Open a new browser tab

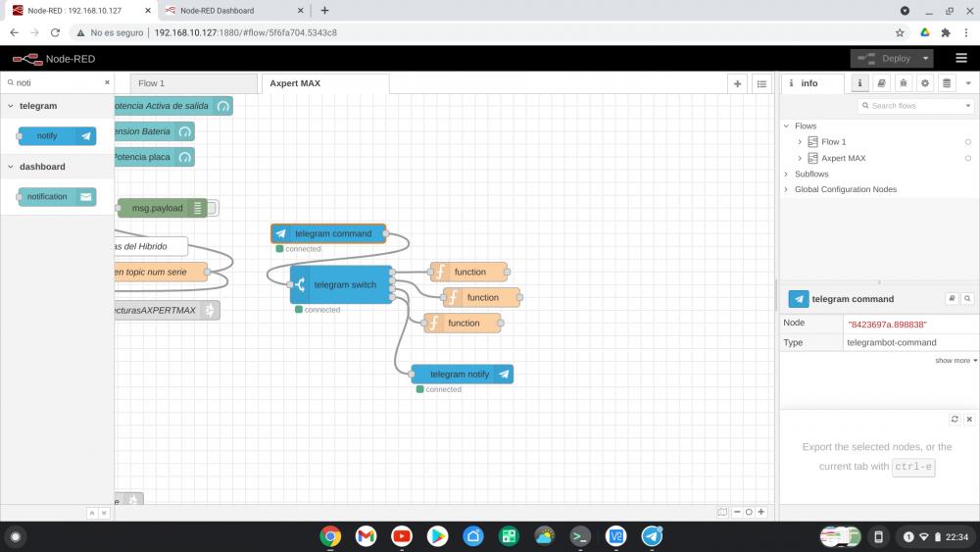pos(324,11)
